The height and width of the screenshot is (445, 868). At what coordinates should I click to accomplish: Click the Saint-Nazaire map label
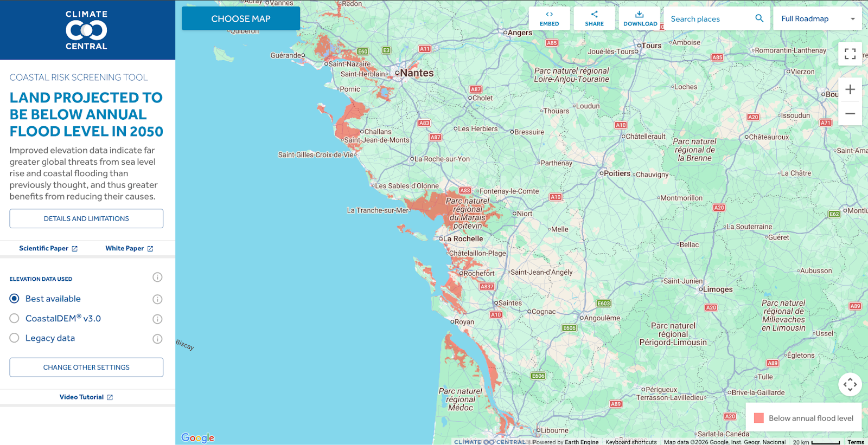click(350, 64)
